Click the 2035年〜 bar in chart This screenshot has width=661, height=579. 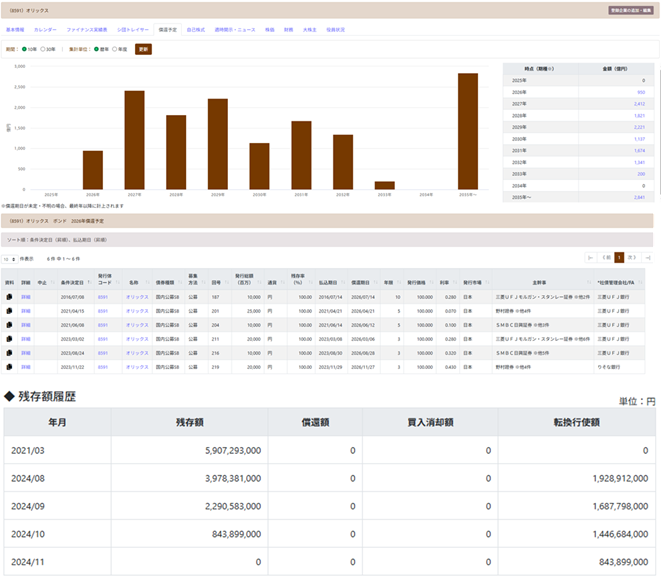[468, 131]
